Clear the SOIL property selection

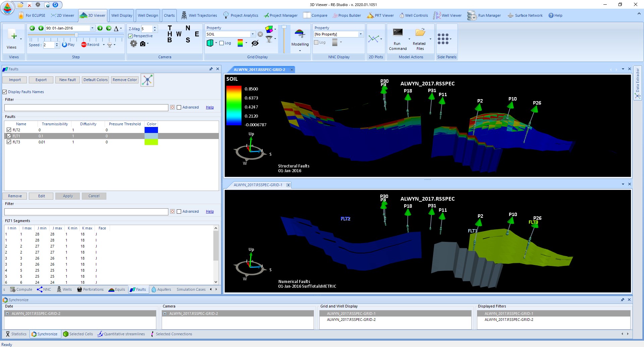point(260,34)
